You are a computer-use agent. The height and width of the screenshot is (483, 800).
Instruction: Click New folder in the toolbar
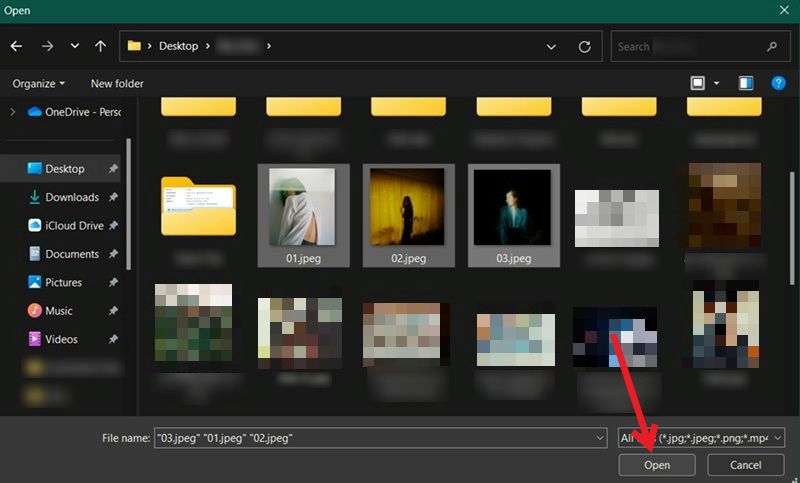tap(117, 83)
